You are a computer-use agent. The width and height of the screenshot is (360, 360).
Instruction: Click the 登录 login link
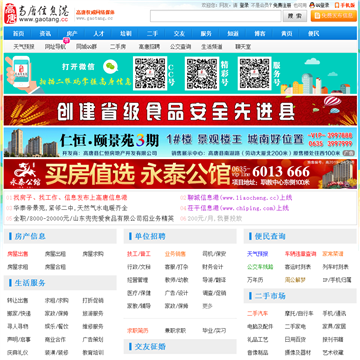click(x=244, y=5)
